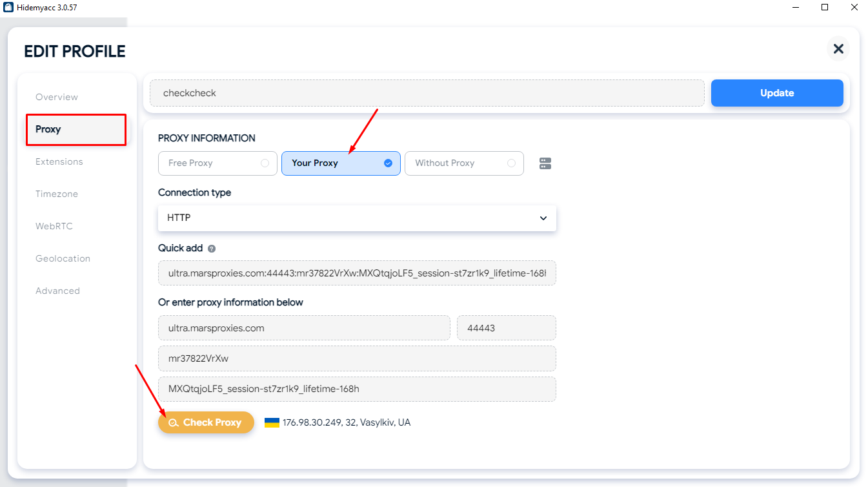Expand the Connection type HTTP dropdown
This screenshot has width=868, height=487.
tap(357, 218)
